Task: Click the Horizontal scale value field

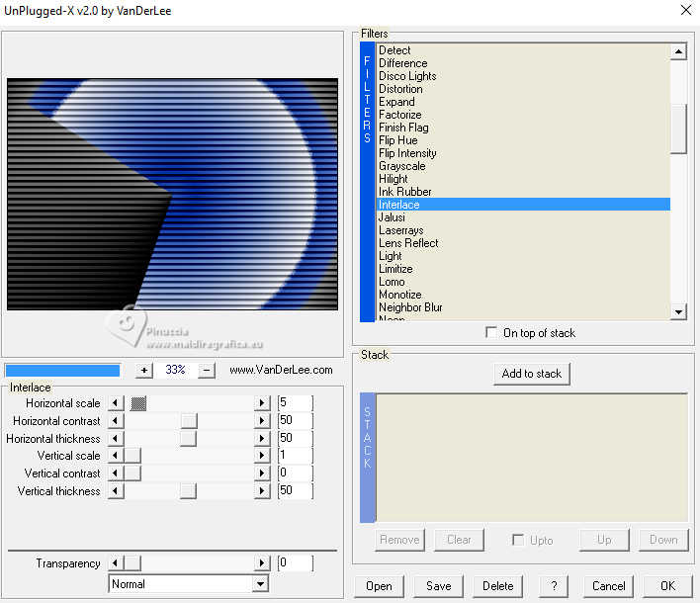Action: [296, 403]
